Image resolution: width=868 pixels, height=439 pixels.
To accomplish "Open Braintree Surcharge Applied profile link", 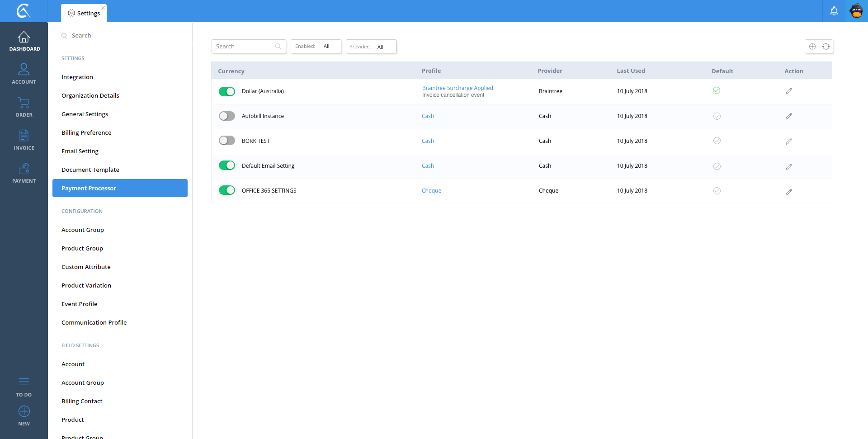I will pos(457,88).
